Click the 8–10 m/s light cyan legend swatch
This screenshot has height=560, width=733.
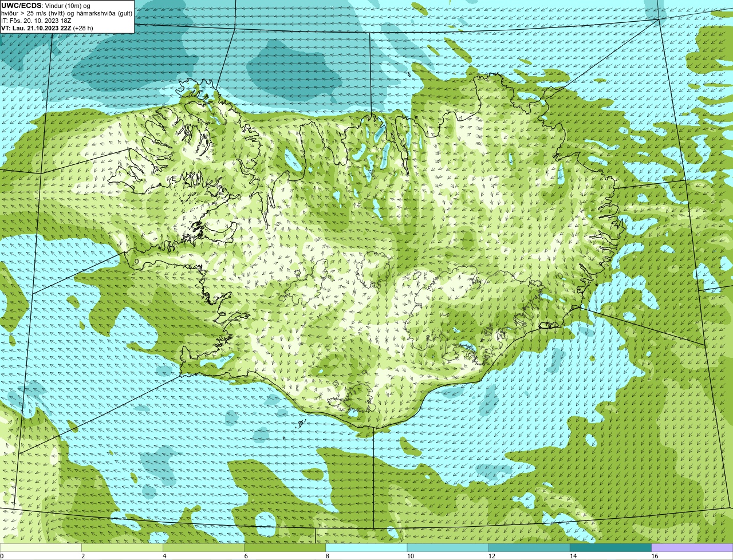point(366,548)
